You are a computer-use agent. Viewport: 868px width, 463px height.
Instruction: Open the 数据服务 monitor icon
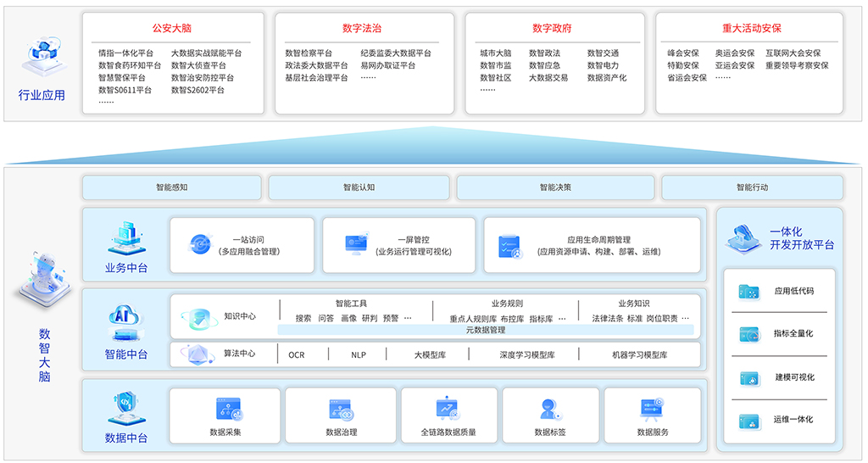(x=652, y=410)
